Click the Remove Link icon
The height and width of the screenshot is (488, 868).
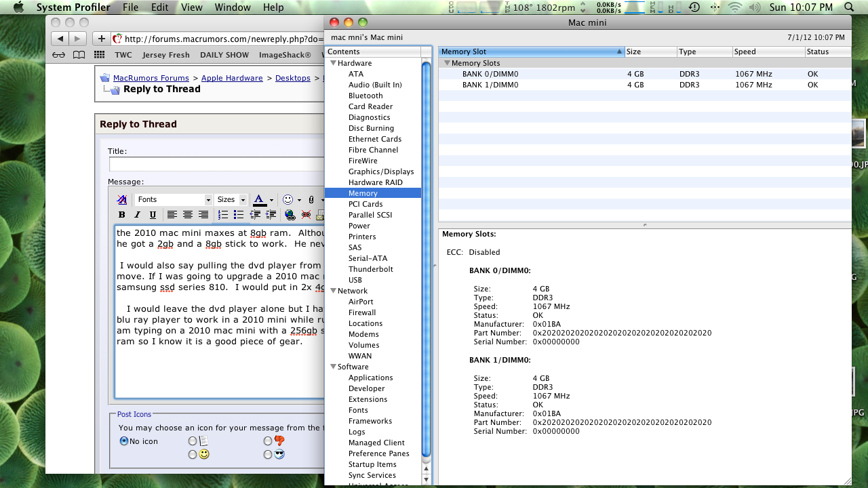click(306, 215)
